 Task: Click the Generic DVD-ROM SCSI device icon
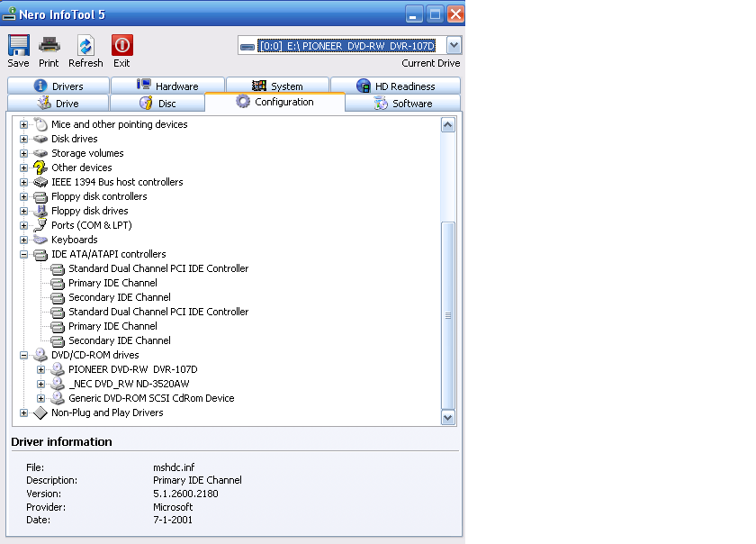(x=58, y=398)
